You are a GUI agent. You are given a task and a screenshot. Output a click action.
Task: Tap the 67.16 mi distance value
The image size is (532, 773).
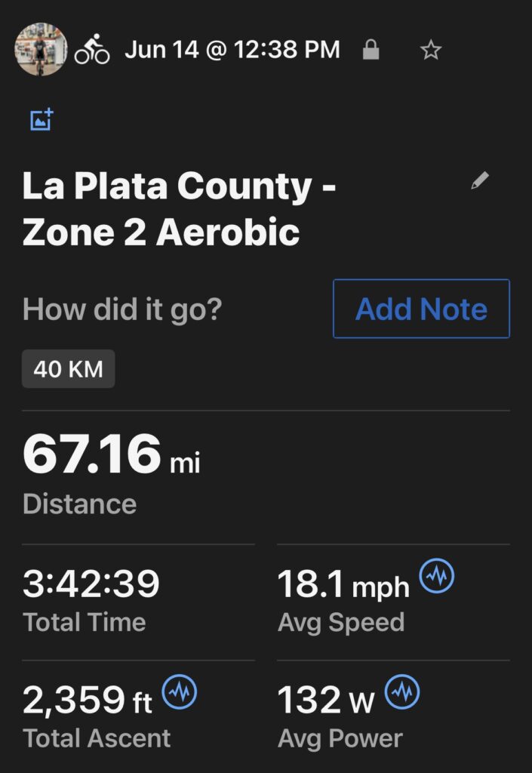pos(112,454)
